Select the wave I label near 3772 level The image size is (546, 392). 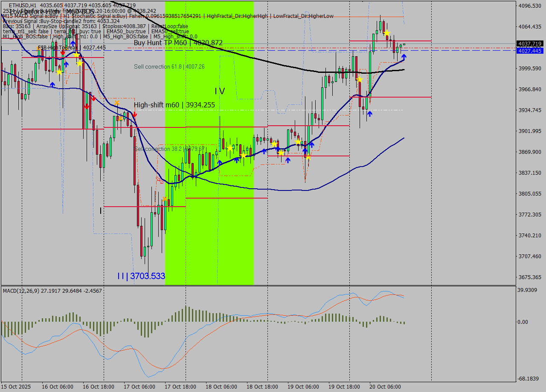101,210
